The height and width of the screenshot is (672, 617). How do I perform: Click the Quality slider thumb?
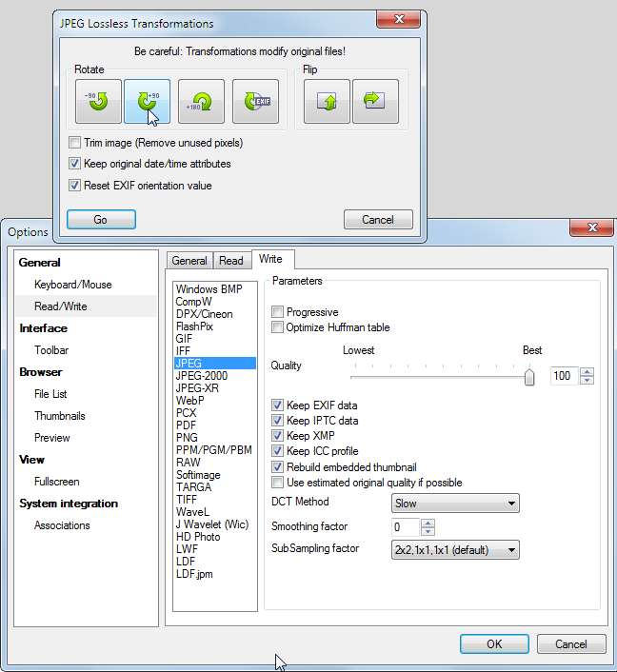(x=529, y=377)
